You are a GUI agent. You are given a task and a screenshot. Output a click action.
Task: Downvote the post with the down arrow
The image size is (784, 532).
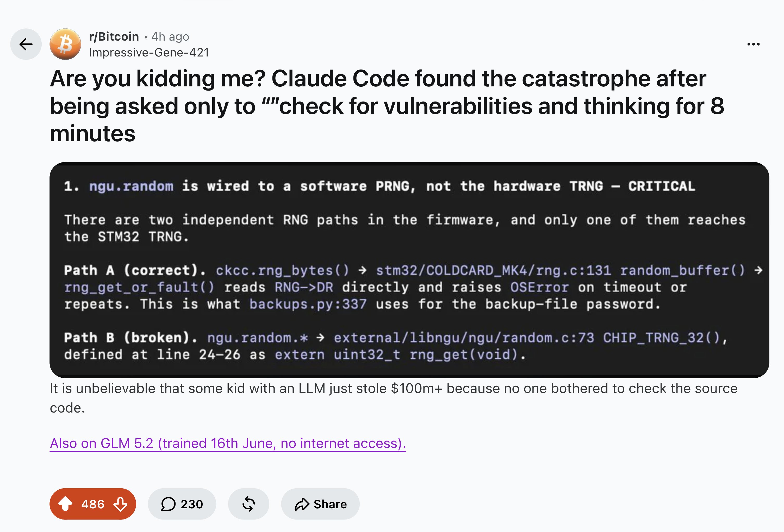(x=120, y=504)
